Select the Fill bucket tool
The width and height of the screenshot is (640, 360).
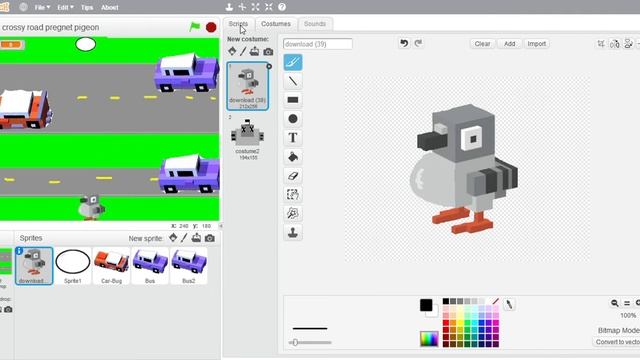[x=293, y=157]
